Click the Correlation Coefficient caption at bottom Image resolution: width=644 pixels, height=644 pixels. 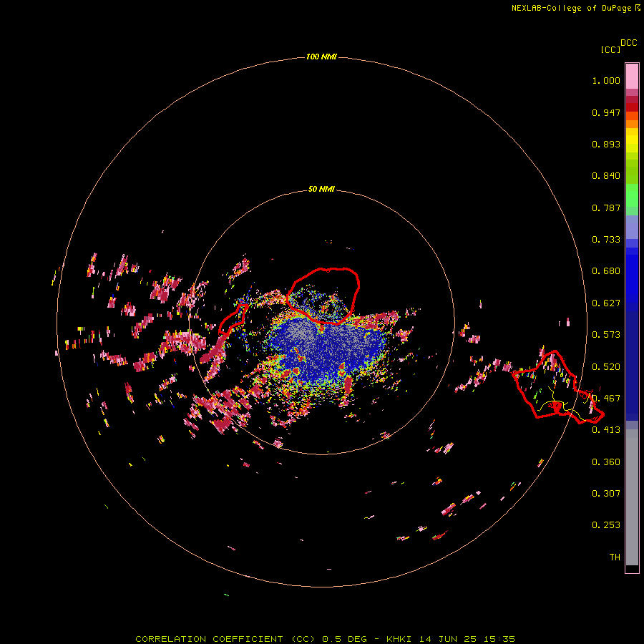click(x=325, y=639)
